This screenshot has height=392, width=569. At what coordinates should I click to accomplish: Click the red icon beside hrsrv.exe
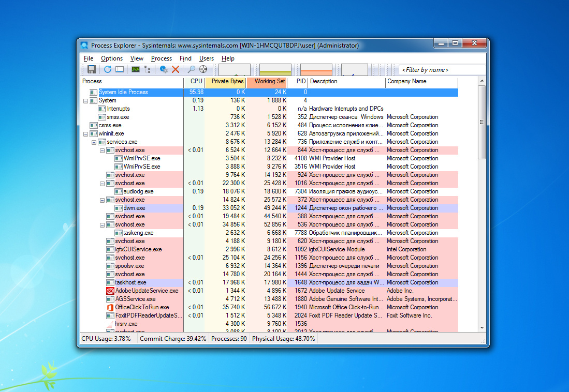point(110,324)
